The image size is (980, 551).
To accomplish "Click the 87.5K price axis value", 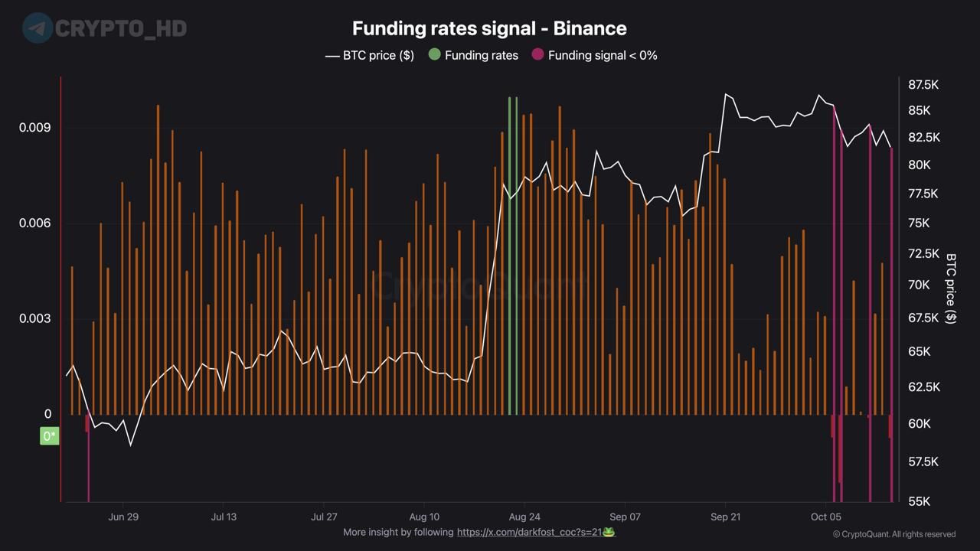I will [x=923, y=84].
